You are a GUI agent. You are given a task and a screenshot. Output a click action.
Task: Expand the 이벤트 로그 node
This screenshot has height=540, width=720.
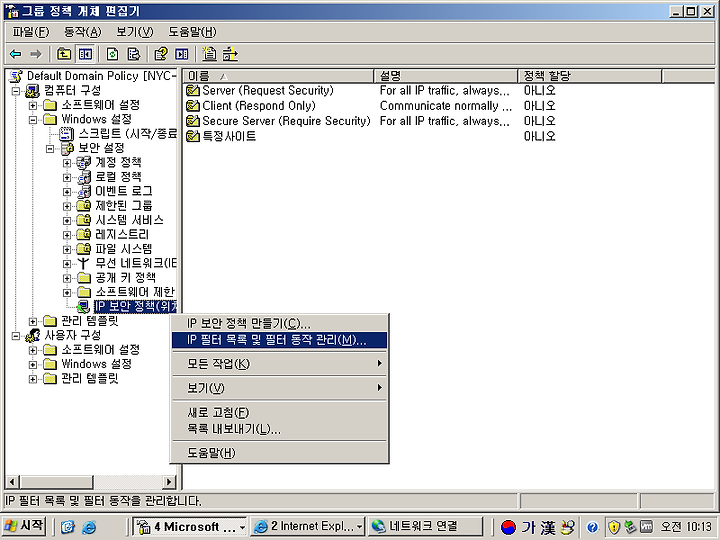(67, 192)
